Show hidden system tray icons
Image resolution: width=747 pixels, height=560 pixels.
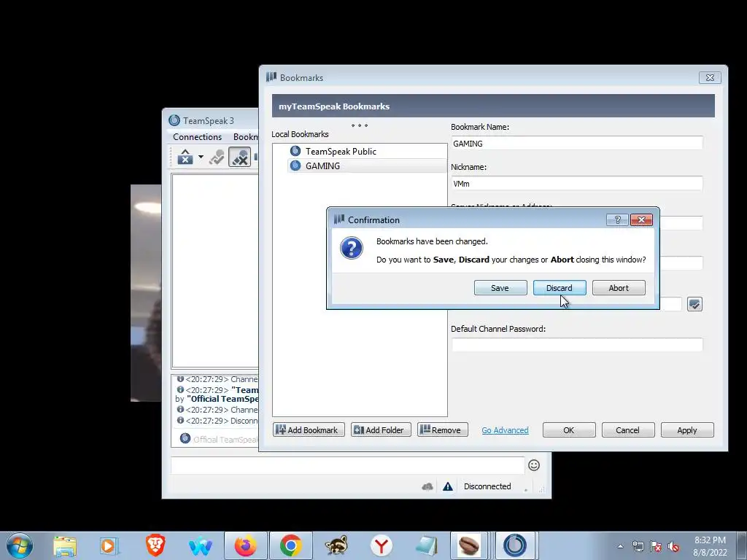tap(620, 546)
